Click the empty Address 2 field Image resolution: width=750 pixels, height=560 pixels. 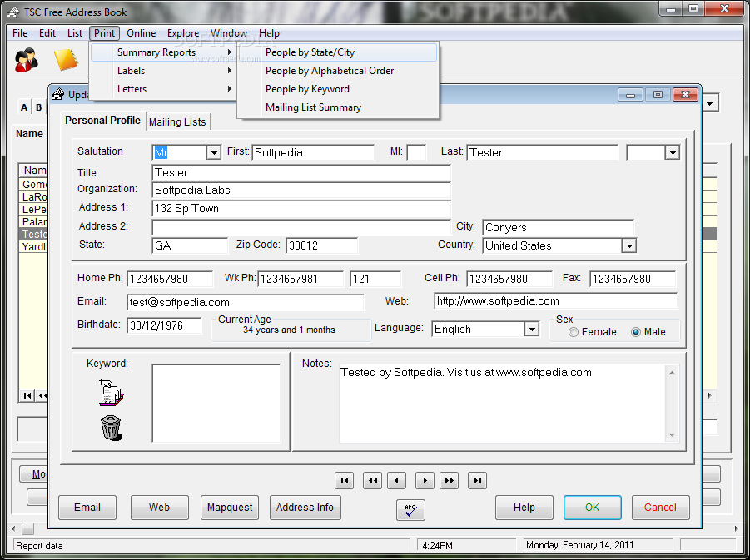coord(301,227)
